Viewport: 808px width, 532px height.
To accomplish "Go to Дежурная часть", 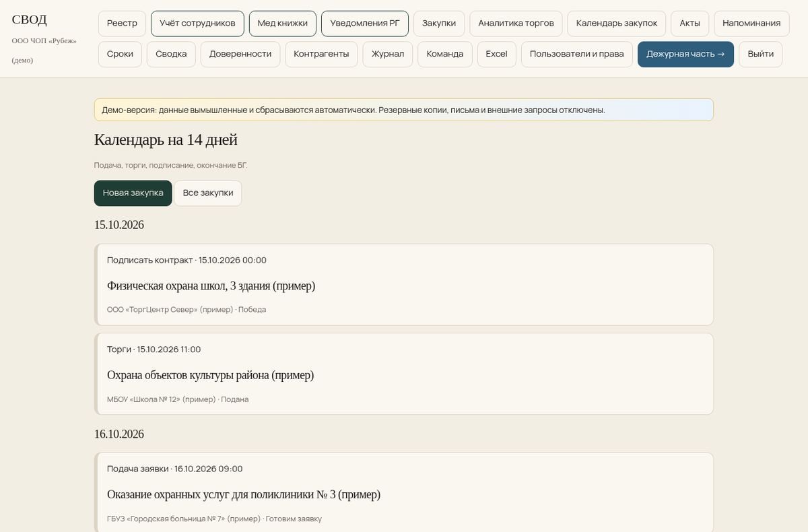I will [685, 55].
